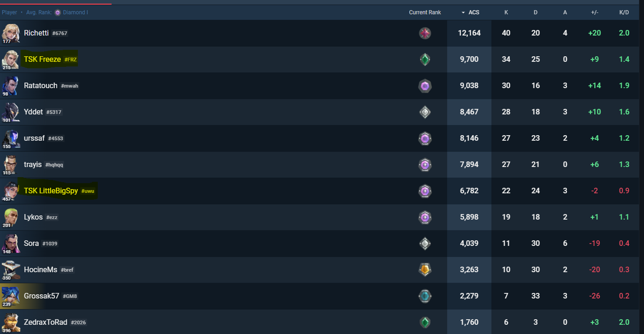Click Richetti's agent avatar icon

coord(10,33)
